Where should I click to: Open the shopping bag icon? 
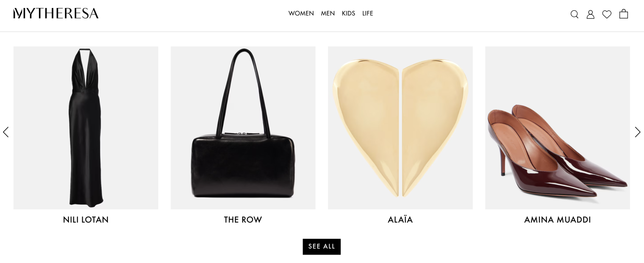pos(624,14)
